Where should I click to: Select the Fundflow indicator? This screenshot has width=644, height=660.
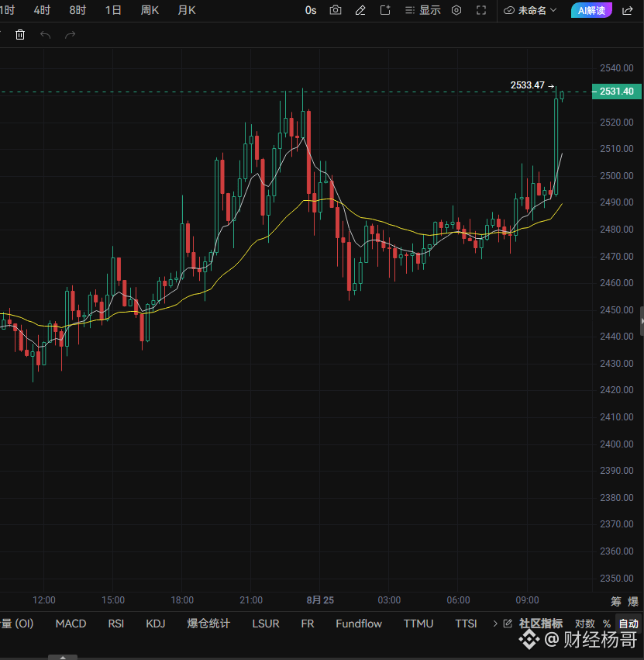359,624
